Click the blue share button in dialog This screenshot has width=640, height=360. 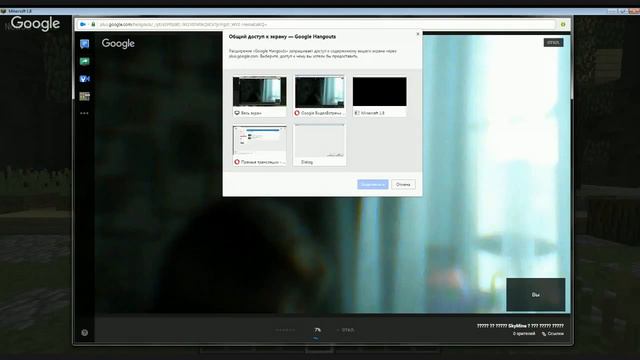373,184
